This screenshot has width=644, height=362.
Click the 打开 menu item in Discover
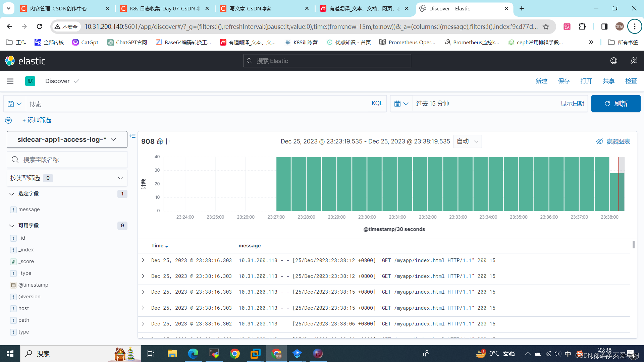pos(586,81)
